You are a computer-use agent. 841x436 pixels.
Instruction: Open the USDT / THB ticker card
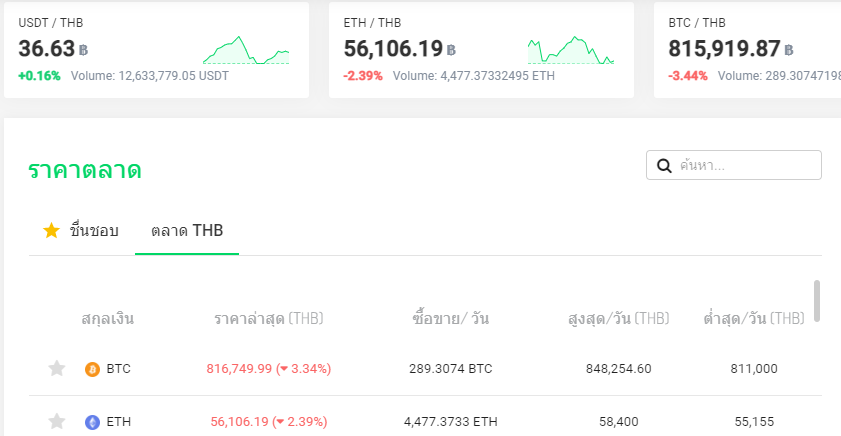coord(156,50)
